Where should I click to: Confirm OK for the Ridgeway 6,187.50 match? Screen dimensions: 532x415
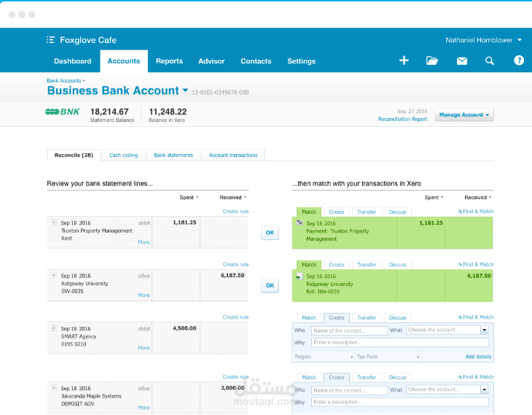tap(270, 286)
